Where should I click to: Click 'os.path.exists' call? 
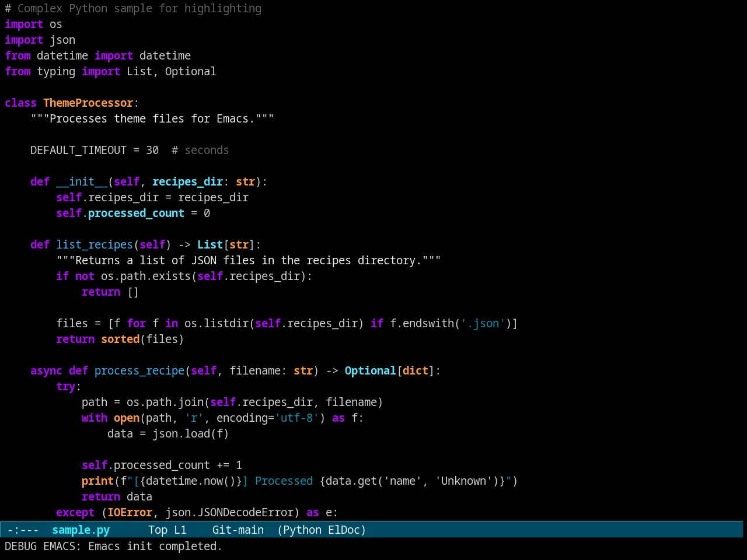tap(146, 276)
